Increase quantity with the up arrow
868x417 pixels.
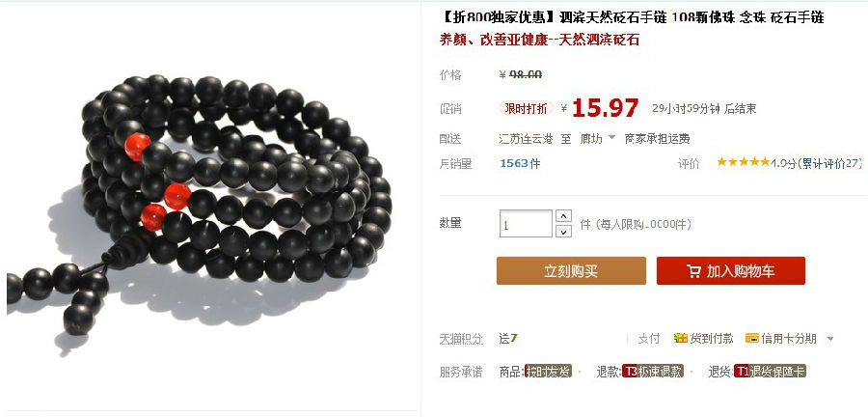click(563, 215)
